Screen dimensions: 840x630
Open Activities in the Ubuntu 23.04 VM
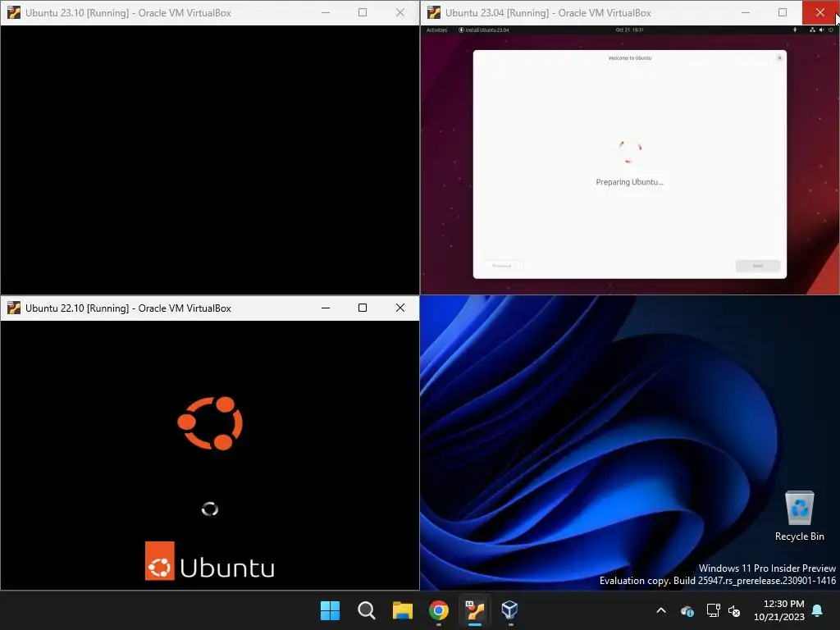436,30
